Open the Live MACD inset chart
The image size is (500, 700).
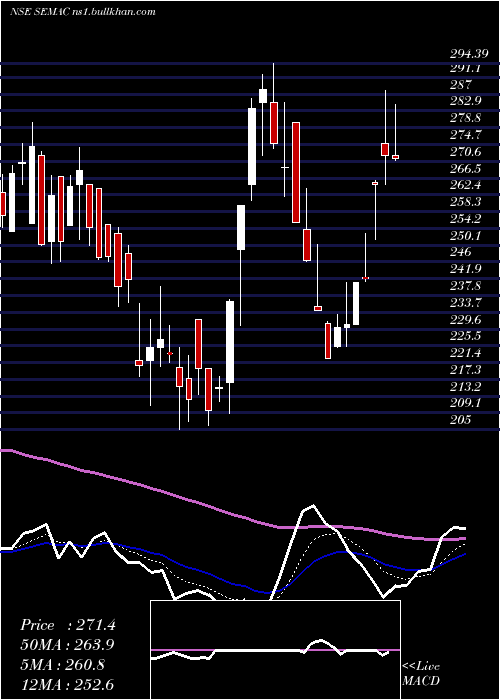tap(275, 650)
